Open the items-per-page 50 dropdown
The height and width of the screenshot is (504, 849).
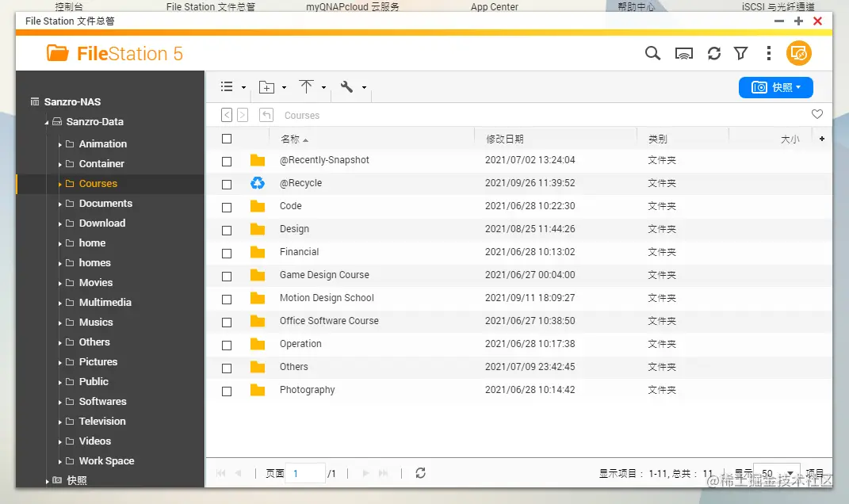pos(776,473)
